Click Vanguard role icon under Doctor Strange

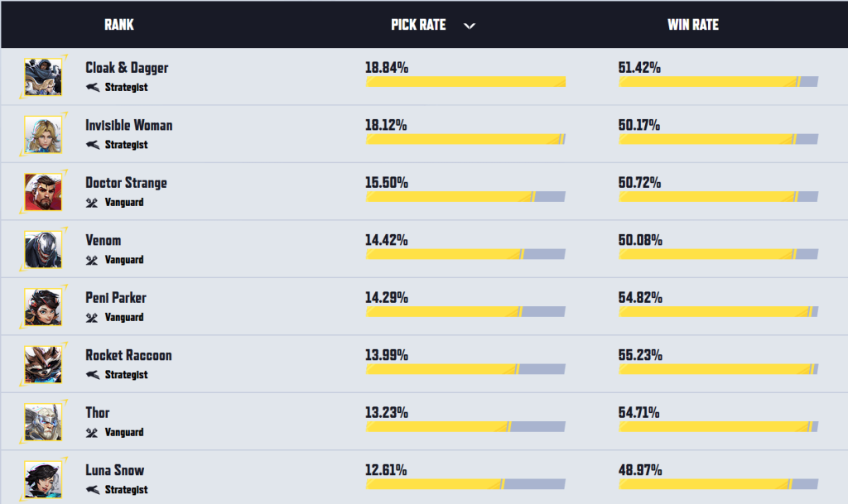pos(92,203)
